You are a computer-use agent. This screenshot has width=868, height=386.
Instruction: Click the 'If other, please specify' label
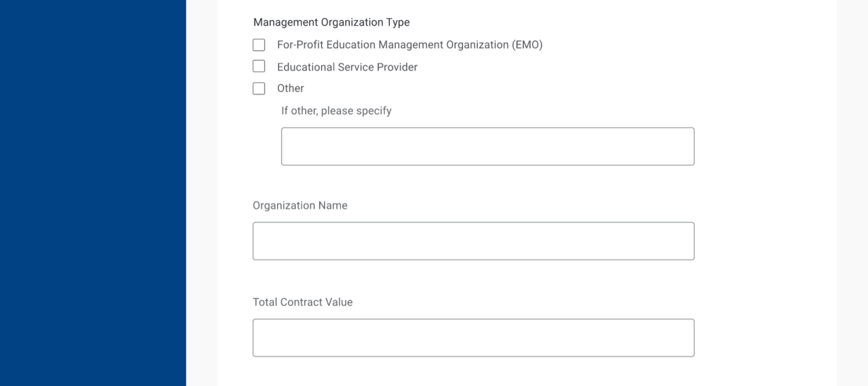click(336, 111)
